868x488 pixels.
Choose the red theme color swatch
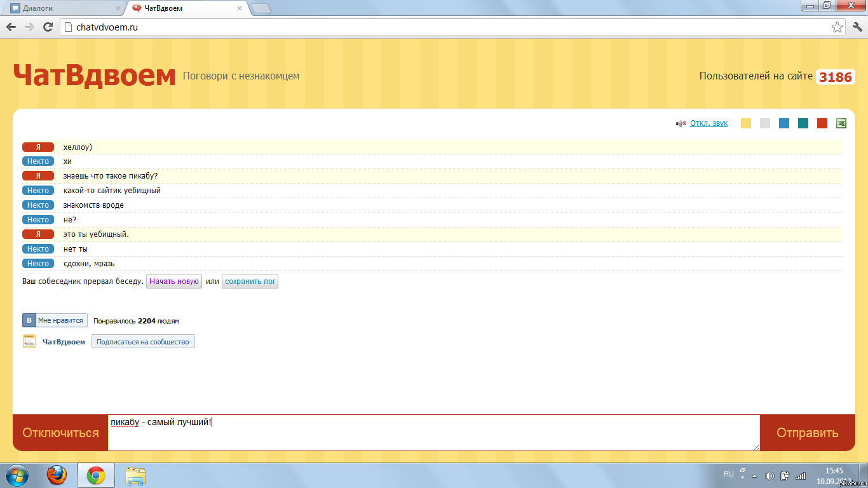click(822, 123)
